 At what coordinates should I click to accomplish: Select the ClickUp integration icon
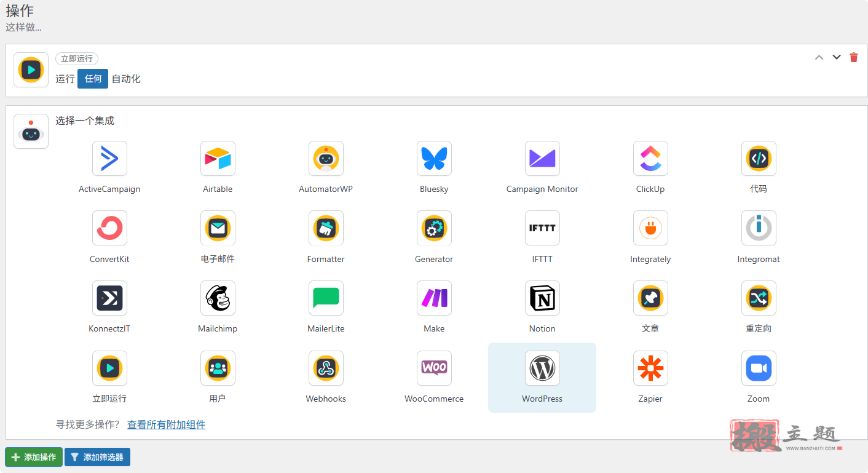[650, 159]
